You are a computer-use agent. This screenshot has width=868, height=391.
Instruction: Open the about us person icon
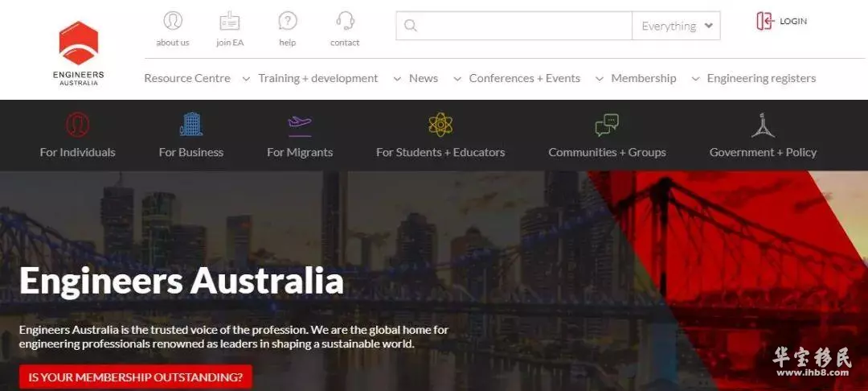click(173, 21)
